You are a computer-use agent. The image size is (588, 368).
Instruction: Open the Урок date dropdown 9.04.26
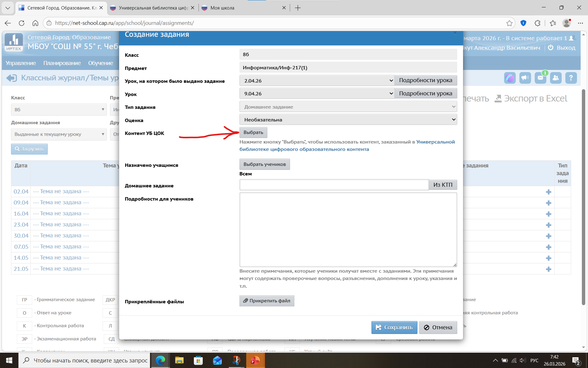(317, 94)
